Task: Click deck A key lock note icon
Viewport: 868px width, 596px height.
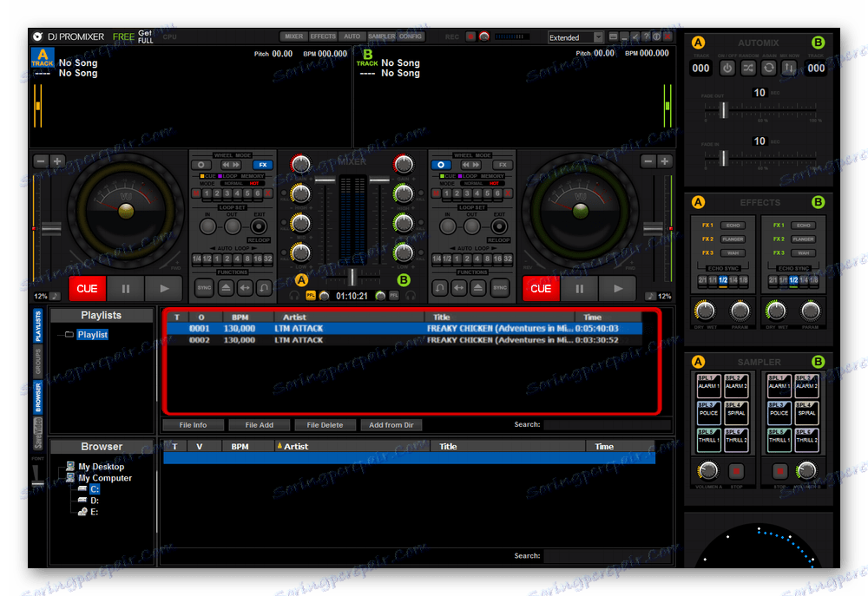Action: [x=55, y=296]
